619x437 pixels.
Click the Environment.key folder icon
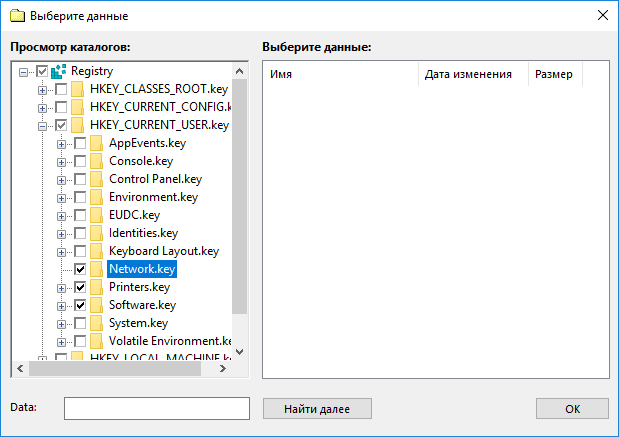(x=96, y=197)
